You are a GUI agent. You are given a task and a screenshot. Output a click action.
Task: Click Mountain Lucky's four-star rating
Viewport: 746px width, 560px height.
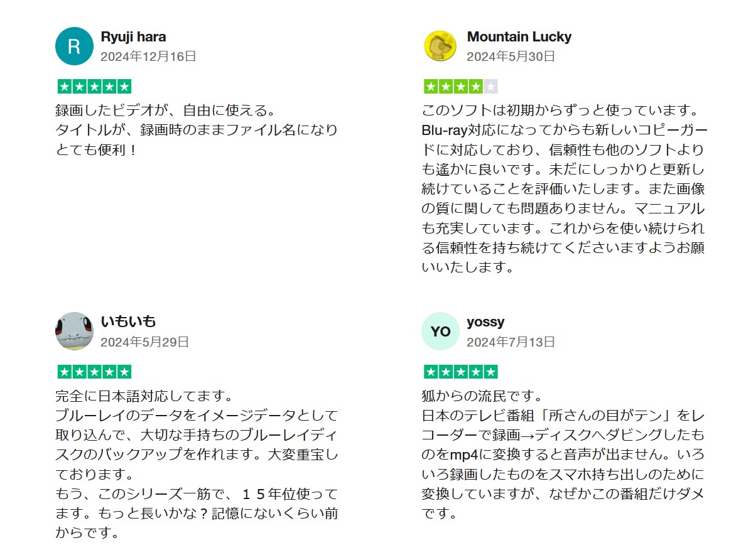[x=460, y=87]
